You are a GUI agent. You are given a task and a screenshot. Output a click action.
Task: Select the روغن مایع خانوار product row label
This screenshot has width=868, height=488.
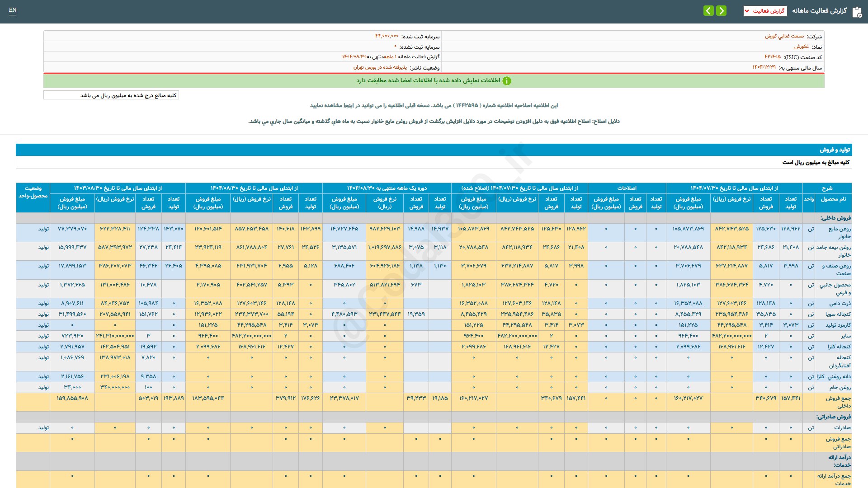pos(839,232)
